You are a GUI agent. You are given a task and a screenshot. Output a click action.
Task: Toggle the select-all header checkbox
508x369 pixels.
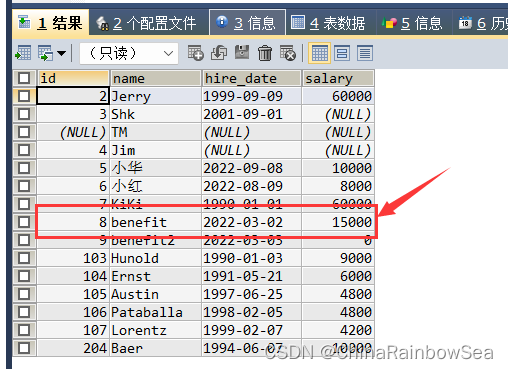pos(24,78)
